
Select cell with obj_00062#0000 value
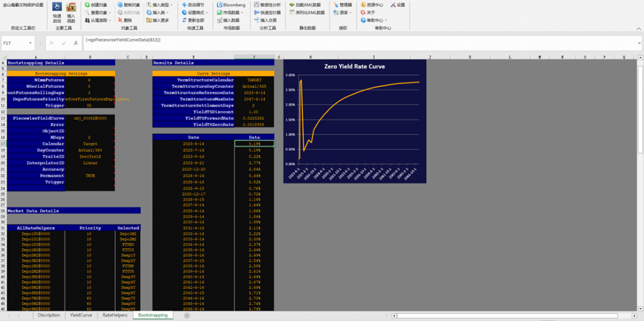coord(91,118)
